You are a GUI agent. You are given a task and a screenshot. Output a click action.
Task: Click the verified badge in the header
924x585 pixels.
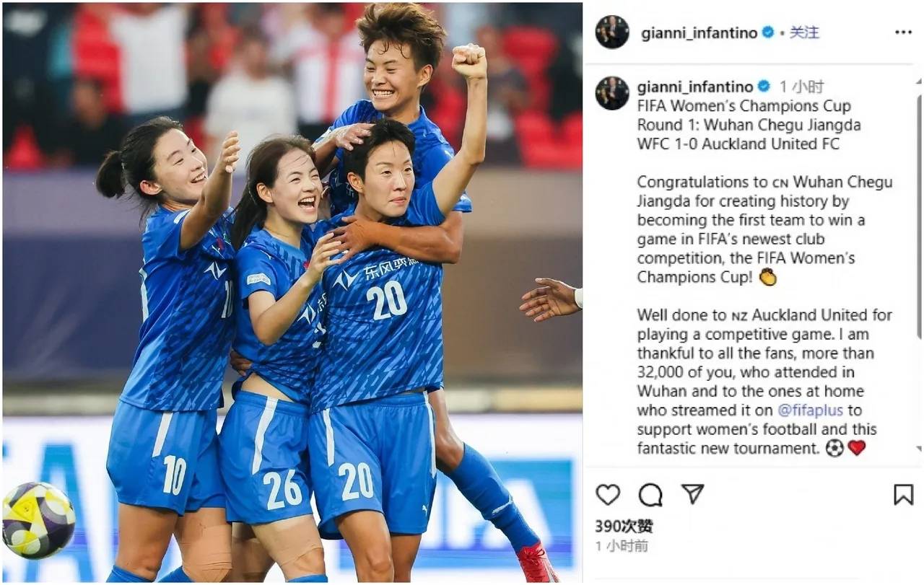tap(768, 32)
